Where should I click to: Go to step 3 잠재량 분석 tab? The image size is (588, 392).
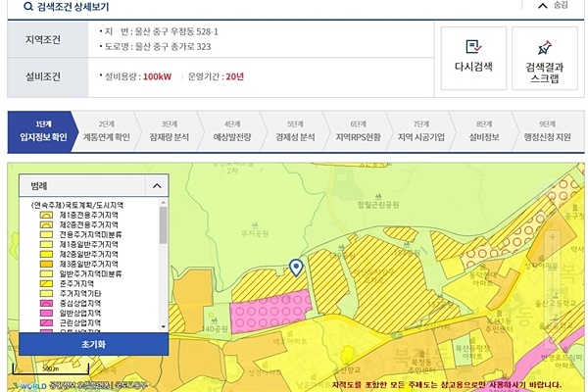[x=169, y=131]
